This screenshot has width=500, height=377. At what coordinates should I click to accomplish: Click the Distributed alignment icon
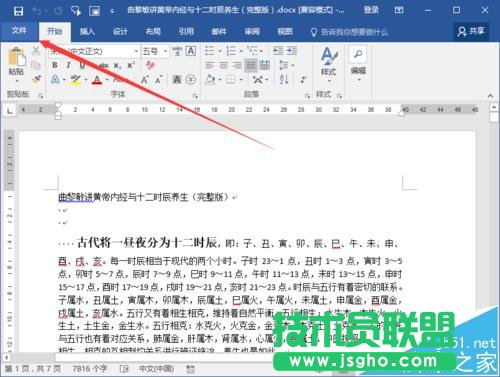(265, 65)
